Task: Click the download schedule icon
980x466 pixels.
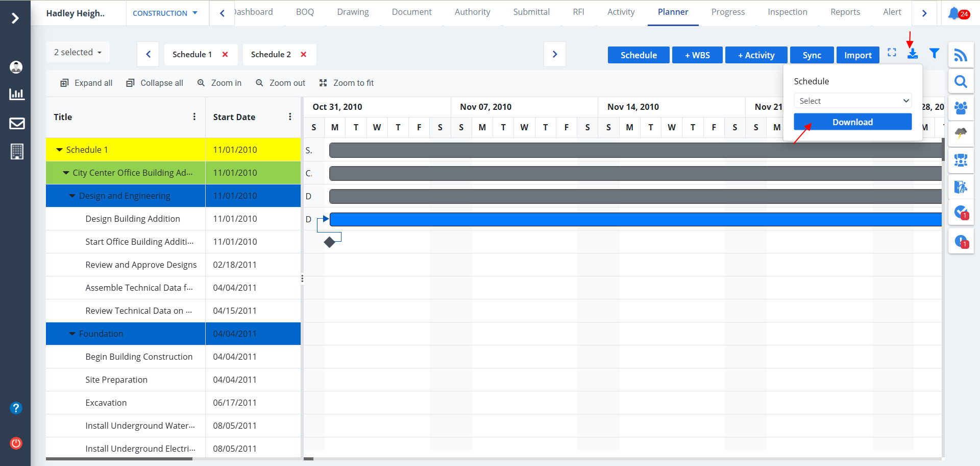Action: 913,54
